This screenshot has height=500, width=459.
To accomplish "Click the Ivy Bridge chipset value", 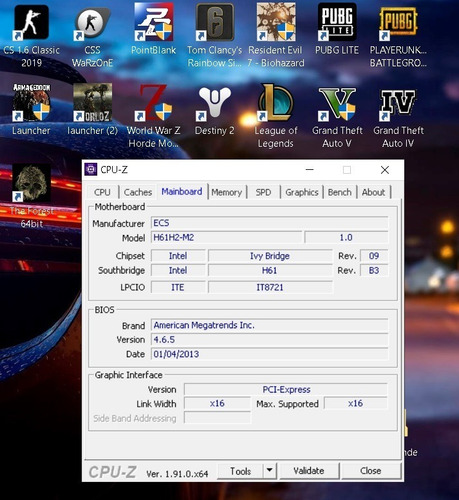I will (x=270, y=256).
